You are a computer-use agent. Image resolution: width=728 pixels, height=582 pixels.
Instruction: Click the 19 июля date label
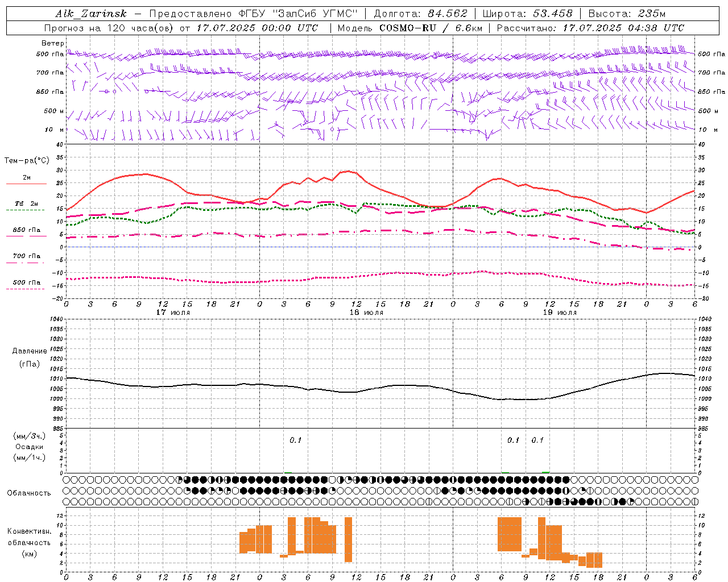click(560, 313)
